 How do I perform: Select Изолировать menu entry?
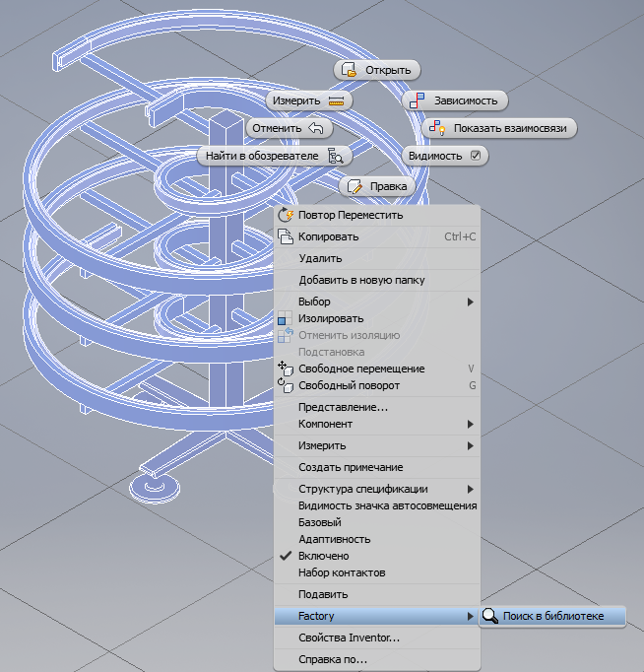(377, 318)
